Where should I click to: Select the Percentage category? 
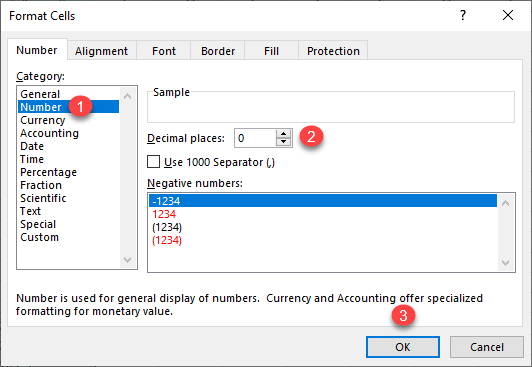click(x=69, y=172)
